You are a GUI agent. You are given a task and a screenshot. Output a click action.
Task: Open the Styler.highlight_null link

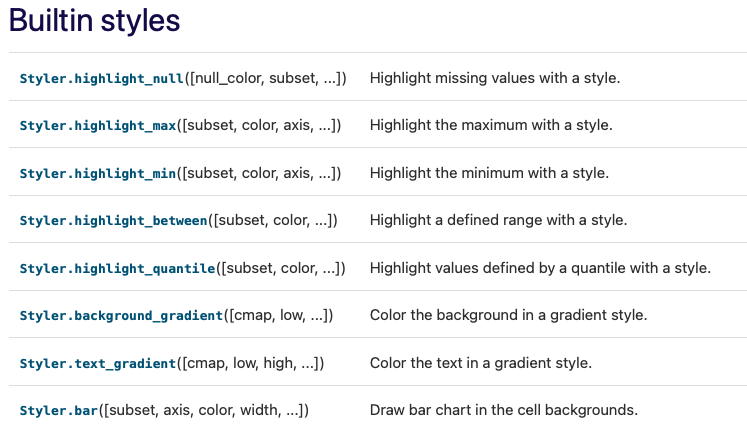tap(102, 77)
